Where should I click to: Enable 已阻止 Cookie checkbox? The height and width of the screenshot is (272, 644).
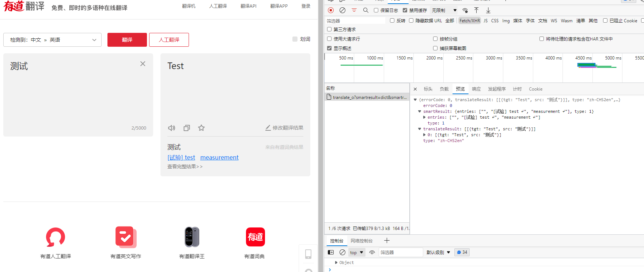point(605,20)
